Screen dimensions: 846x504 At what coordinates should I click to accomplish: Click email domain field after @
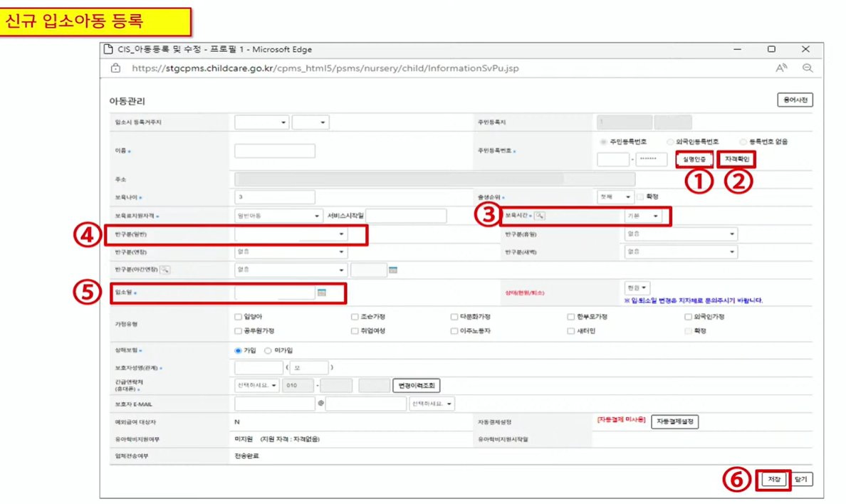coord(366,404)
